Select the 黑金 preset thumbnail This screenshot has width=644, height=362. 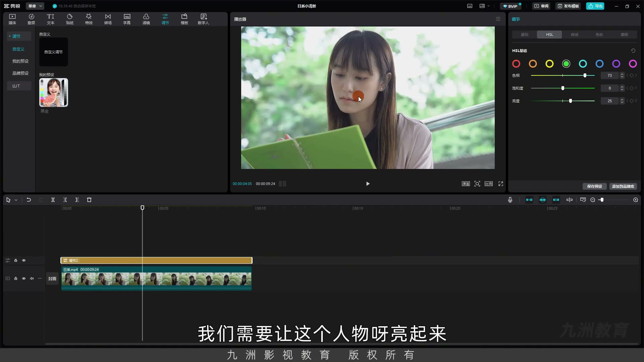pyautogui.click(x=54, y=93)
